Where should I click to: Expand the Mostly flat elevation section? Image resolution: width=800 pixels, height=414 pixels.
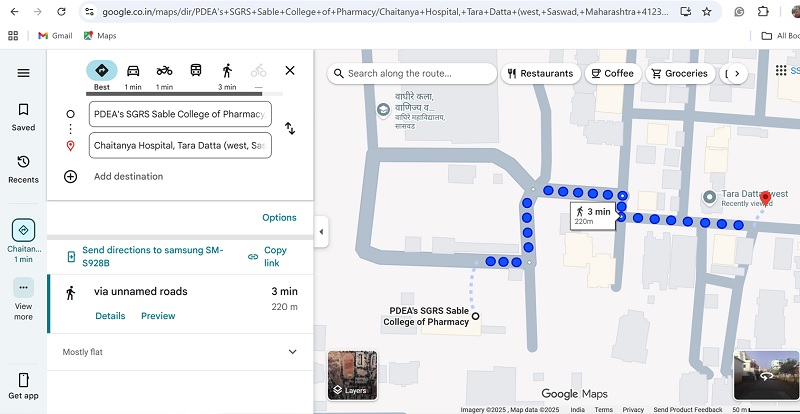(x=292, y=352)
